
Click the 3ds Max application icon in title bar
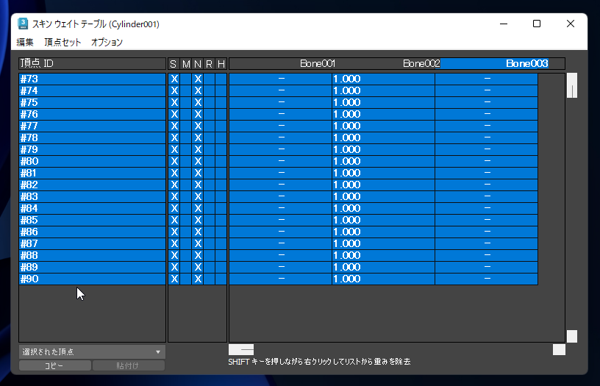click(x=23, y=24)
